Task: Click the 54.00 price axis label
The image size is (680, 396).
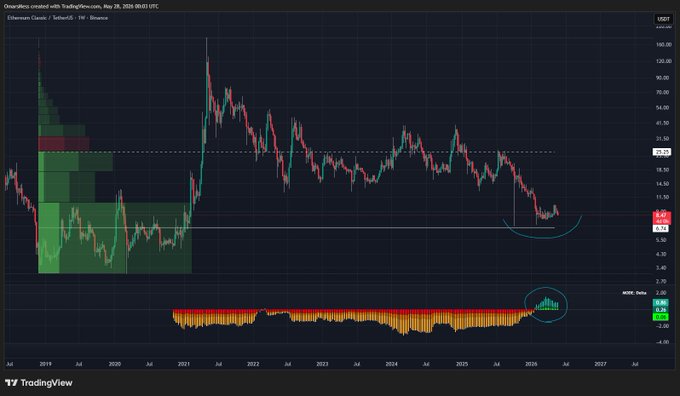Action: pyautogui.click(x=663, y=108)
